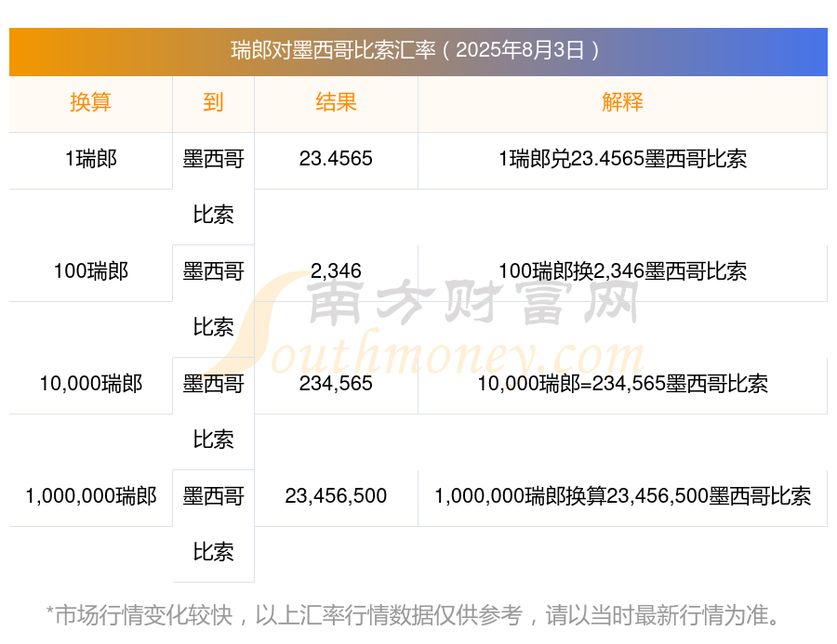Click explanation 10,000瑞郎=234,565墨西哥比索
This screenshot has height=644, width=837.
pyautogui.click(x=622, y=384)
